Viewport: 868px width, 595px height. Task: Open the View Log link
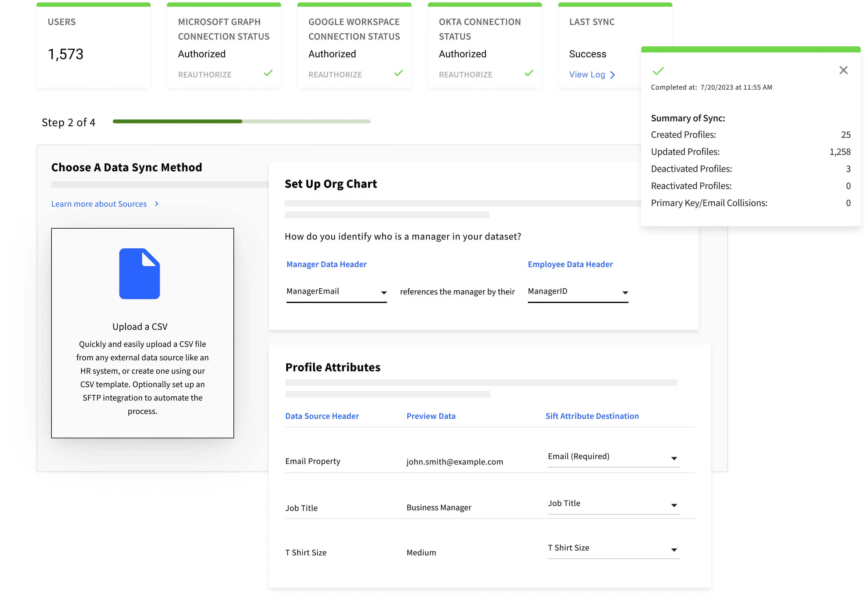pyautogui.click(x=587, y=75)
